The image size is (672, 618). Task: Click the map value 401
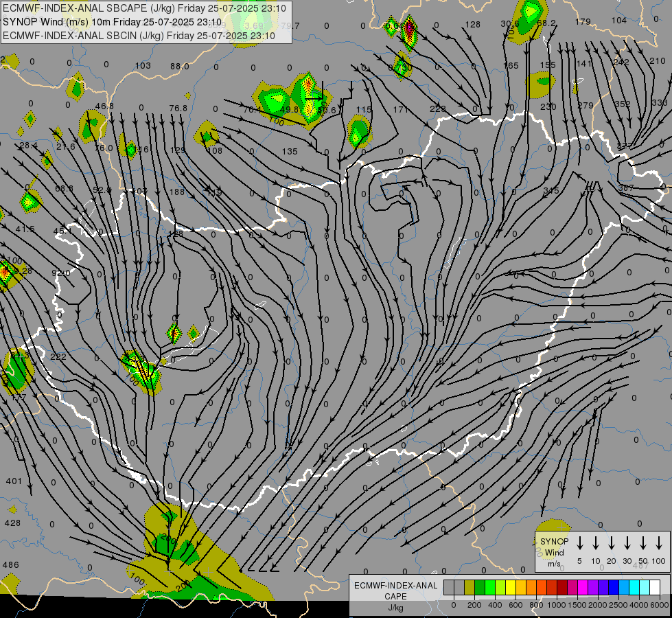point(13,481)
